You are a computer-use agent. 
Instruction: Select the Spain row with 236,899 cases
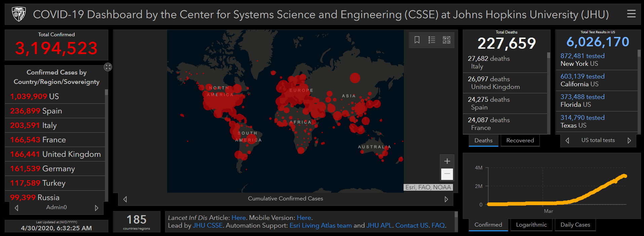point(55,111)
